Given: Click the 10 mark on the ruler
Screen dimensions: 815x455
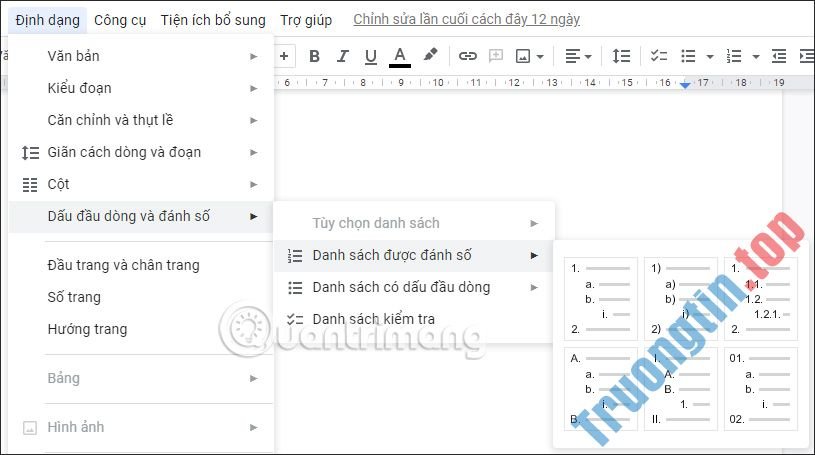Looking at the screenshot, I should pyautogui.click(x=438, y=82).
